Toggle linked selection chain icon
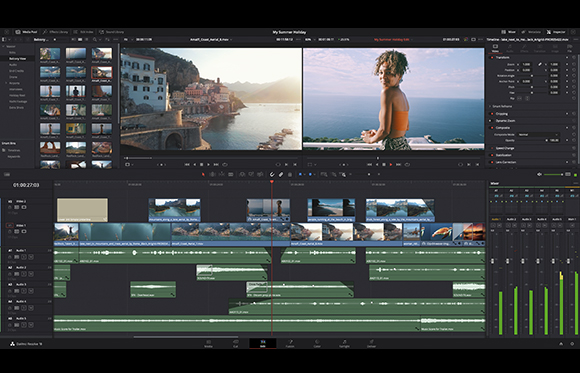The image size is (580, 373). tap(281, 174)
